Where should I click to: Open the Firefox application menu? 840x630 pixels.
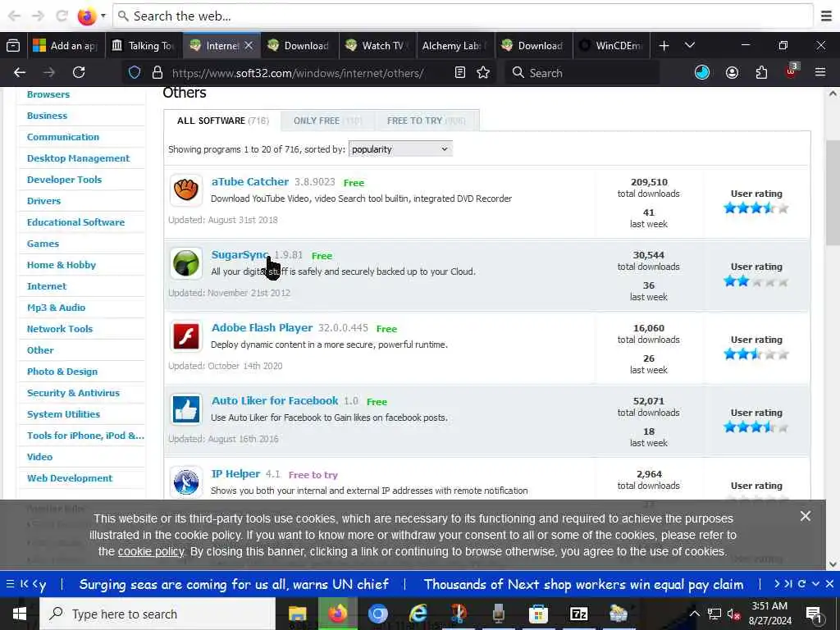pos(819,72)
